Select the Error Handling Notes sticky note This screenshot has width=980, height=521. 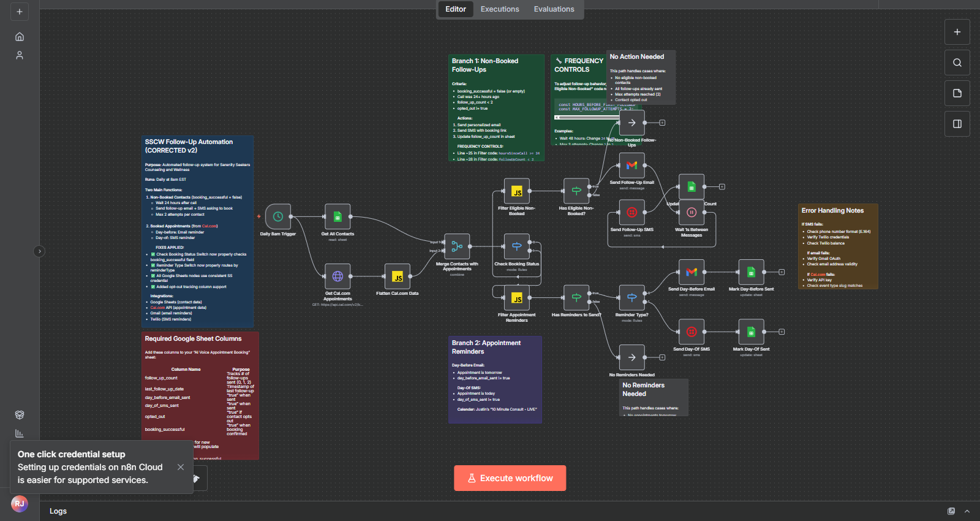838,246
